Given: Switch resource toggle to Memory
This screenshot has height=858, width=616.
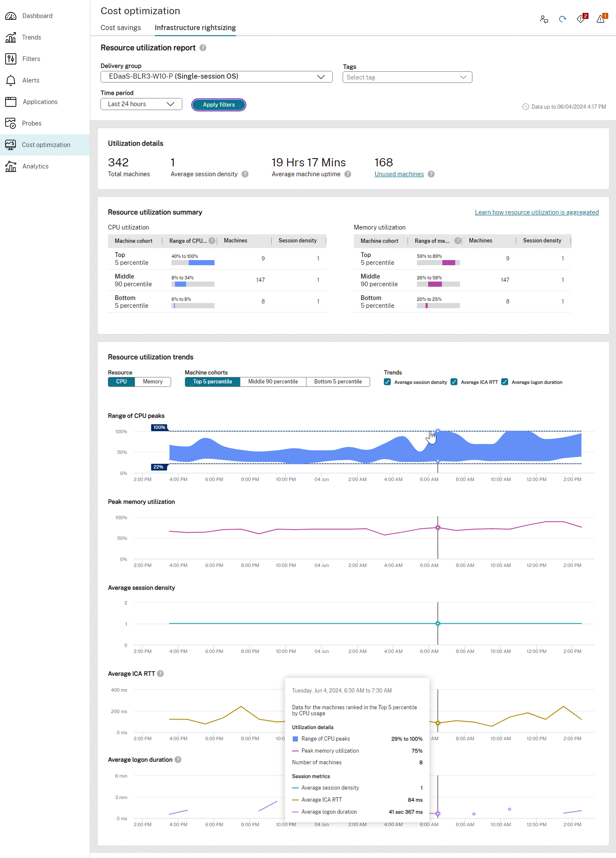Looking at the screenshot, I should [x=153, y=382].
